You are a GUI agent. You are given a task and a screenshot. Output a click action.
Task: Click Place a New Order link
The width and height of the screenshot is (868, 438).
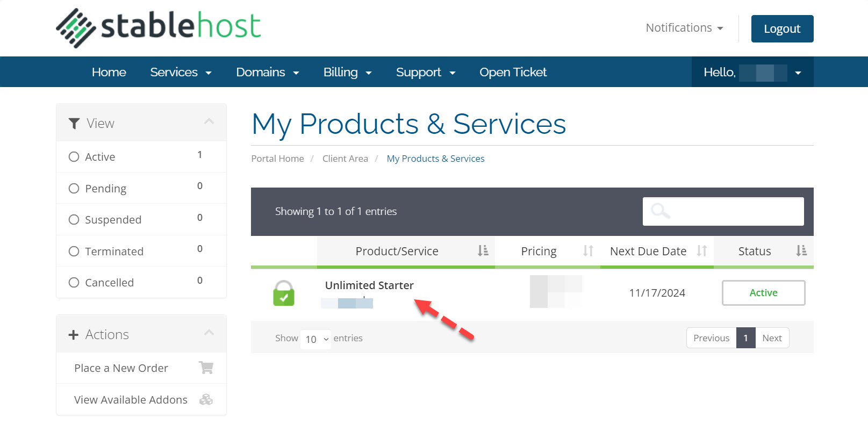[121, 368]
